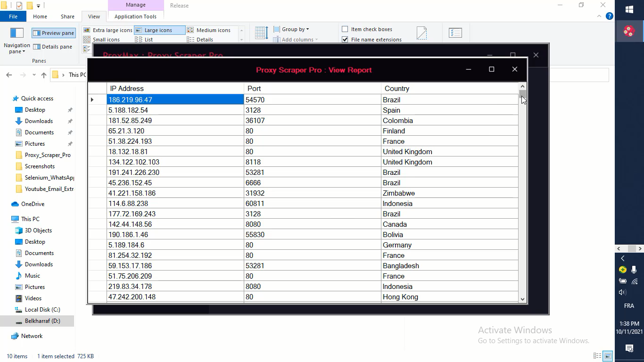Click the microphone tray icon
This screenshot has height=362, width=644.
(634, 270)
